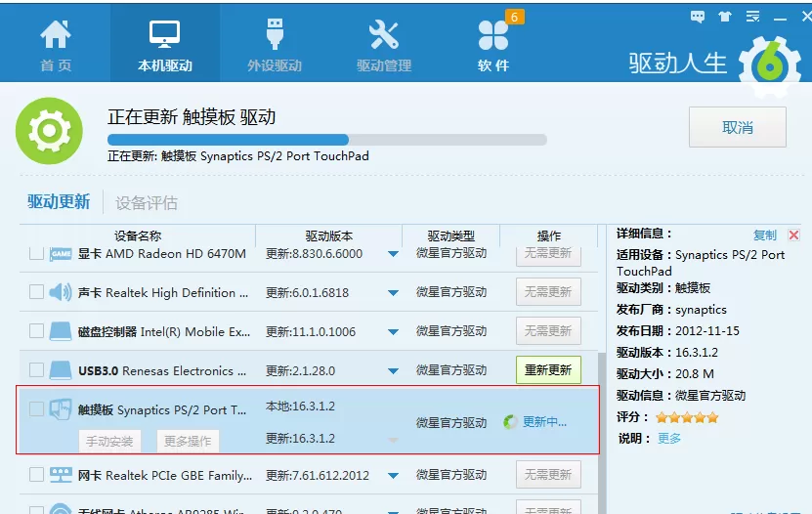Copy details with 复制 link

pos(765,235)
